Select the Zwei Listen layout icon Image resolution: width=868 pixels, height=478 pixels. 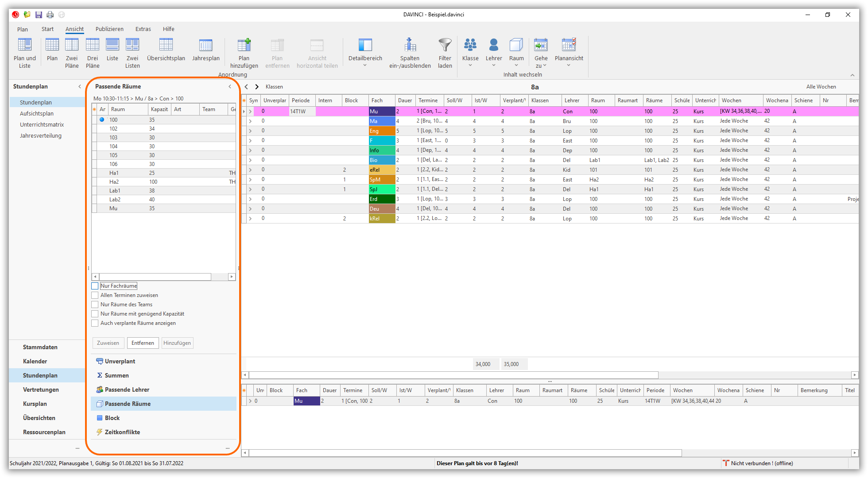[x=132, y=45]
